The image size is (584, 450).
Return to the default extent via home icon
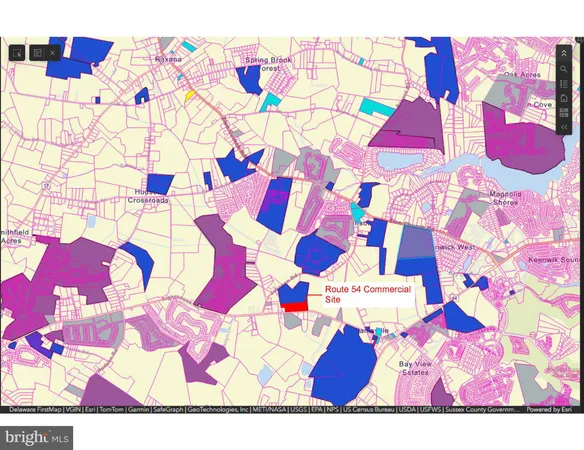tap(564, 98)
